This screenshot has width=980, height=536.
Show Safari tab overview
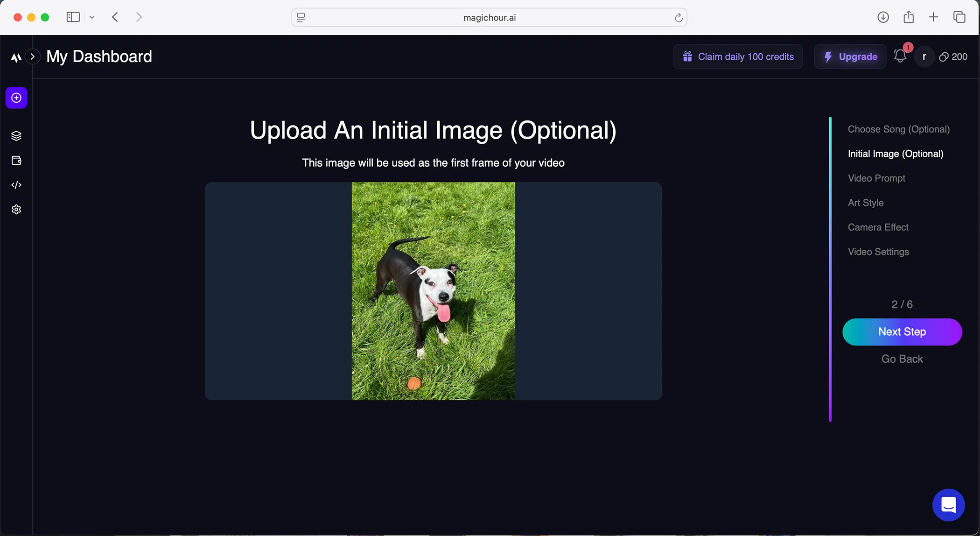959,17
